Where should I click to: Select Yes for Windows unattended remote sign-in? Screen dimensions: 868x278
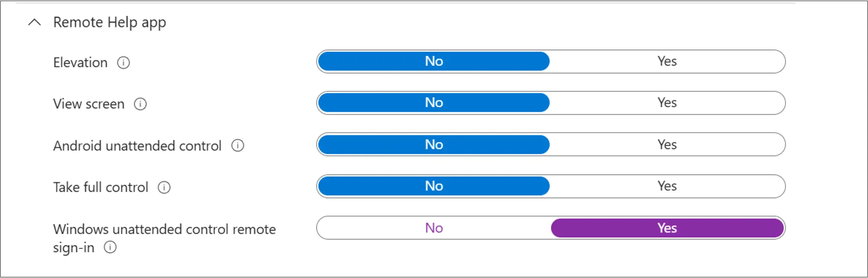click(x=667, y=228)
